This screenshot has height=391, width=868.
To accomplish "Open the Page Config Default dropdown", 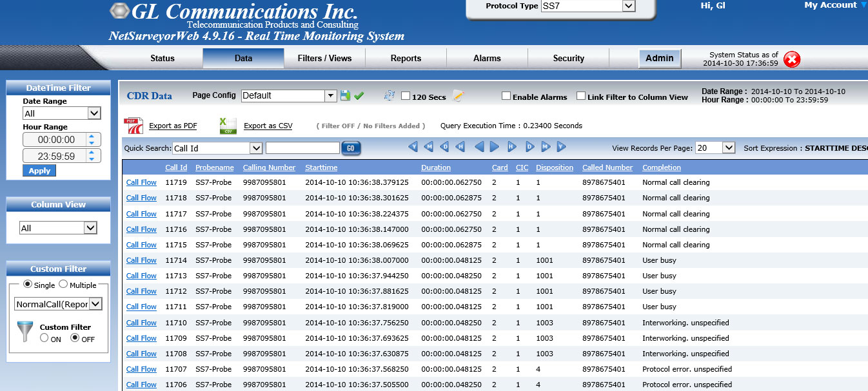I will point(289,95).
